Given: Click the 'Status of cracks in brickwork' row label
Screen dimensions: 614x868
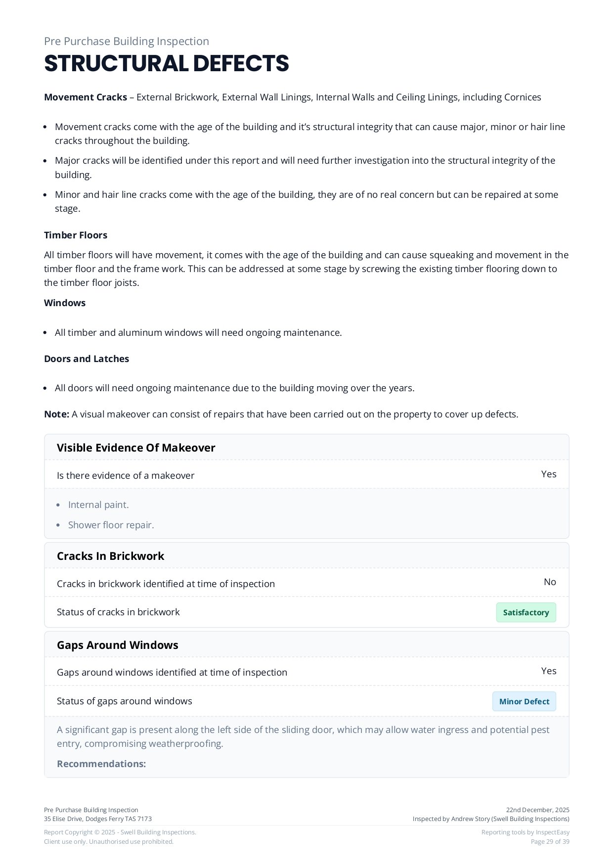Looking at the screenshot, I should tap(118, 612).
